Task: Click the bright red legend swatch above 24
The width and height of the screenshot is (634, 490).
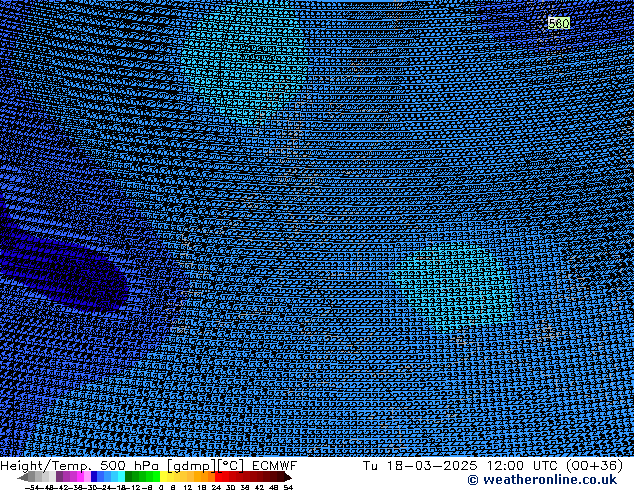Action: (x=219, y=477)
